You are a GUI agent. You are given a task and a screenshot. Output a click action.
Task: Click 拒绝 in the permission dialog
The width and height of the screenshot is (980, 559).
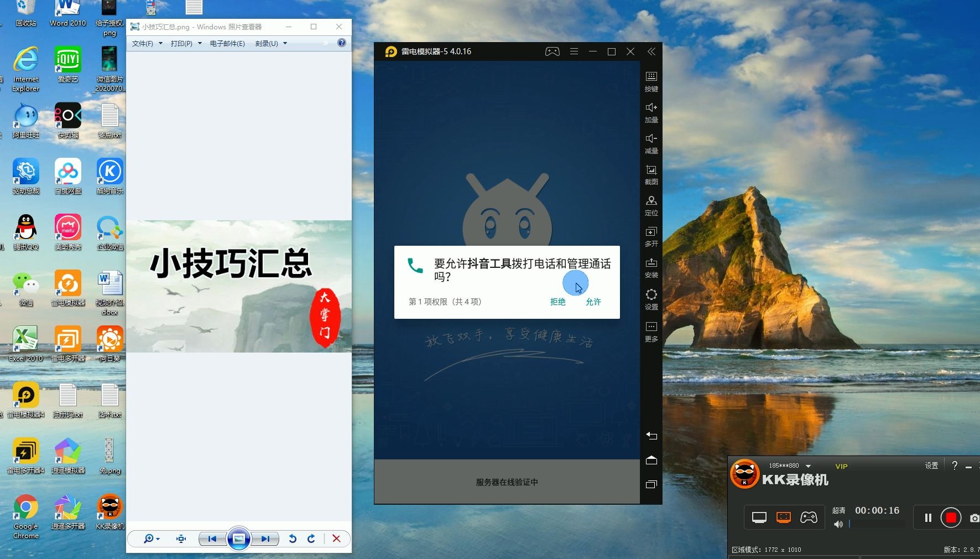tap(557, 302)
